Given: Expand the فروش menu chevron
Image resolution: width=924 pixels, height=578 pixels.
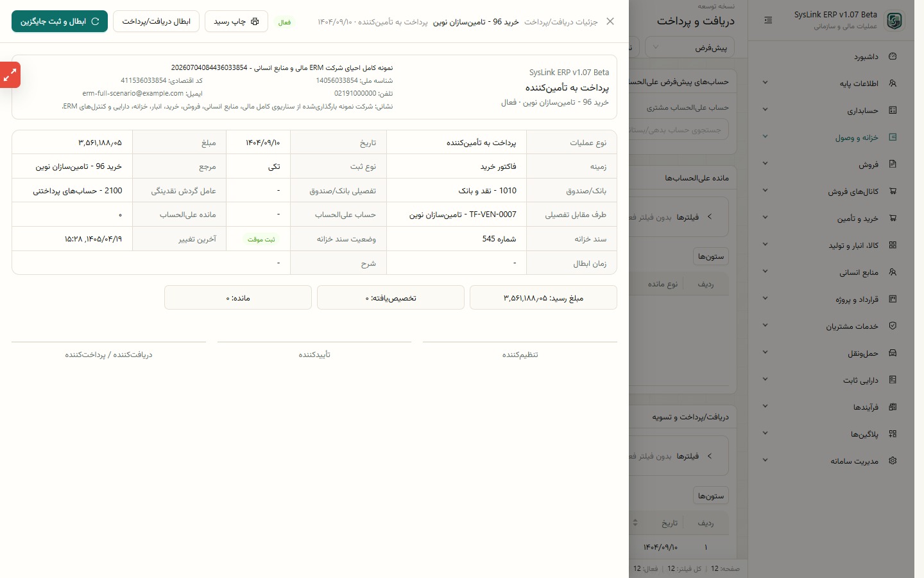Looking at the screenshot, I should 765,164.
